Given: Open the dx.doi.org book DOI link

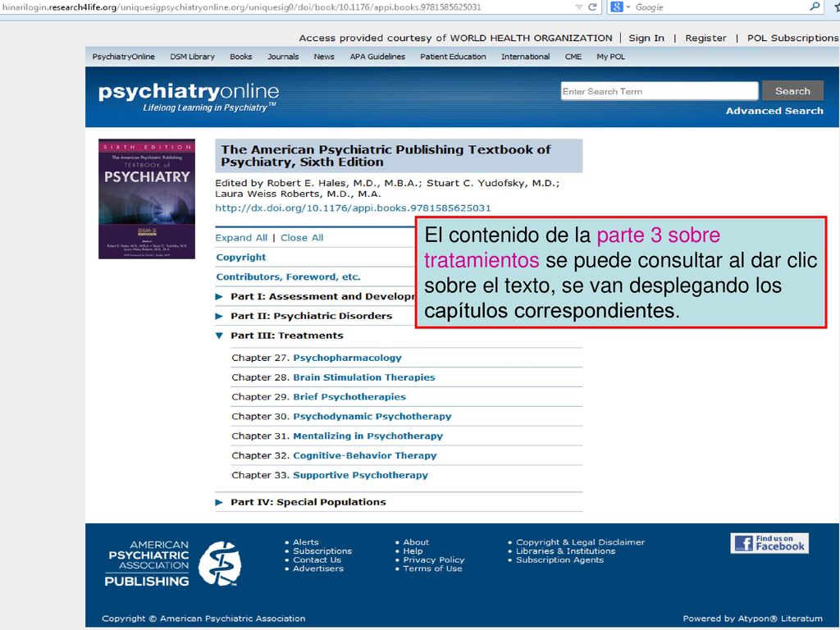Looking at the screenshot, I should tap(353, 208).
